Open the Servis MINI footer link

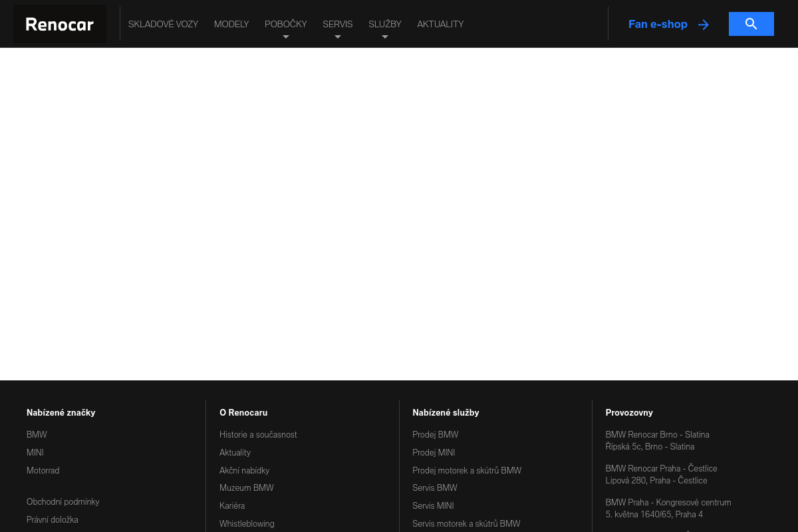433,505
